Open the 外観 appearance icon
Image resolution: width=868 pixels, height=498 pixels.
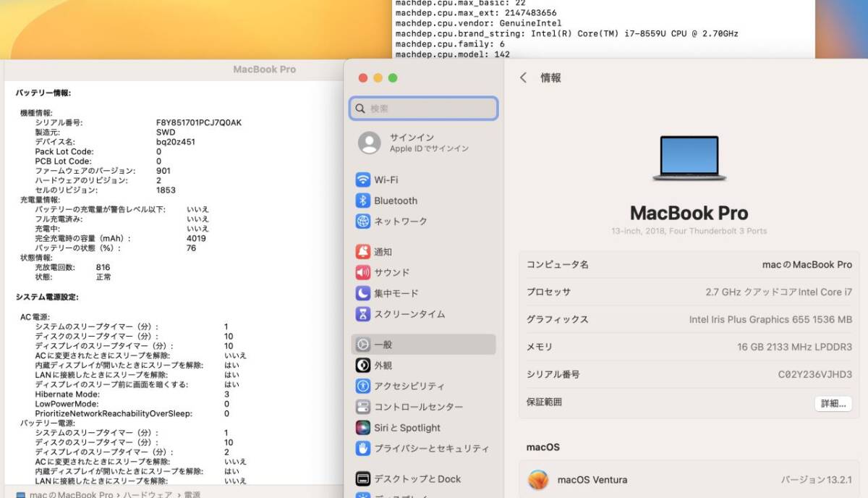click(362, 366)
